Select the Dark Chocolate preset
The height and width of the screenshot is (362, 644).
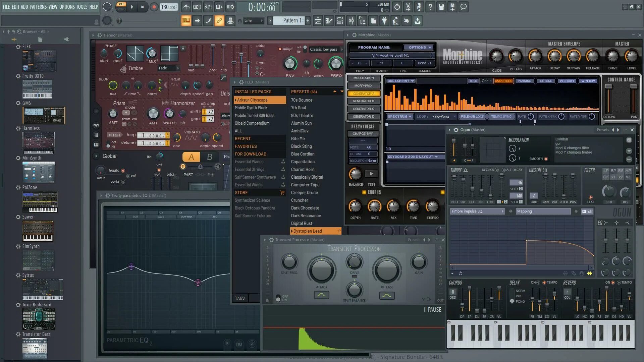coord(305,208)
